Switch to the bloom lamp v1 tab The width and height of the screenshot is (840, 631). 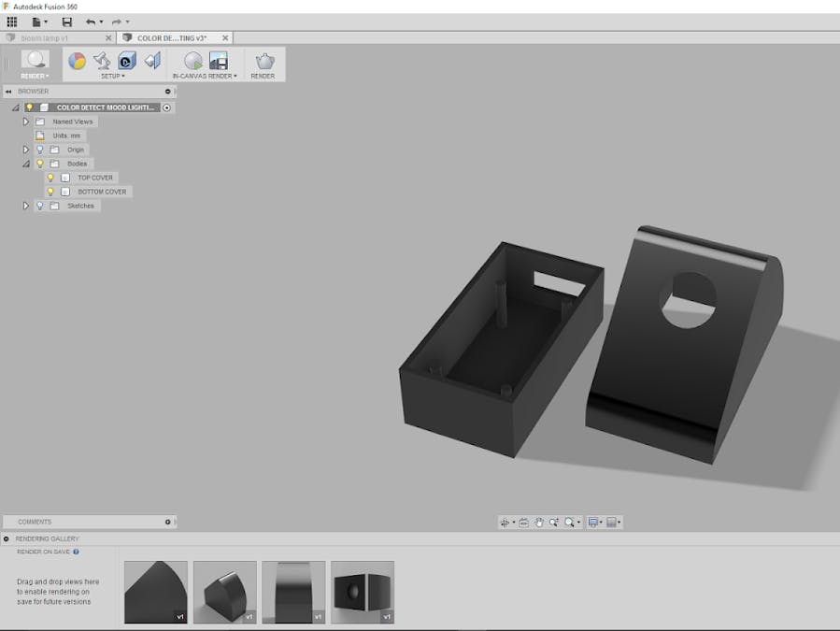(45, 38)
